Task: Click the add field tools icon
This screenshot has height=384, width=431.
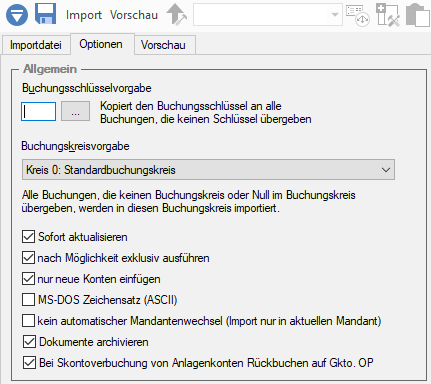Action: pos(388,15)
